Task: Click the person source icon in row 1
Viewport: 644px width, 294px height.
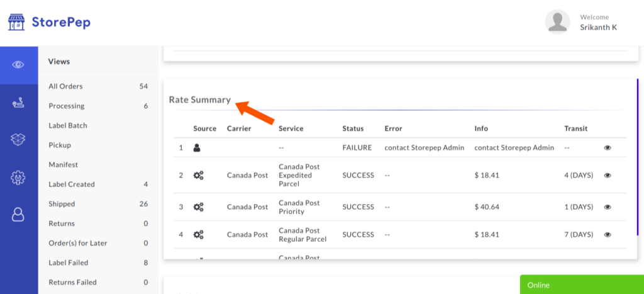Action: point(197,147)
